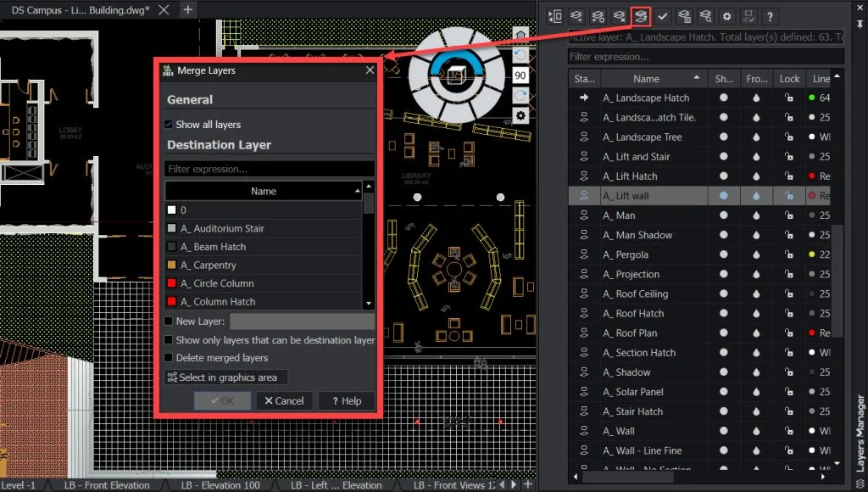Click the Merge Layers toolbar icon

[641, 16]
